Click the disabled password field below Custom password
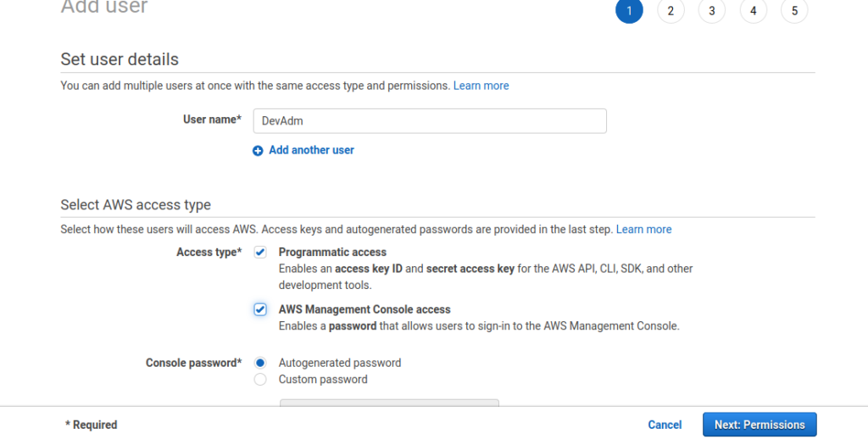868x439 pixels. click(x=389, y=403)
